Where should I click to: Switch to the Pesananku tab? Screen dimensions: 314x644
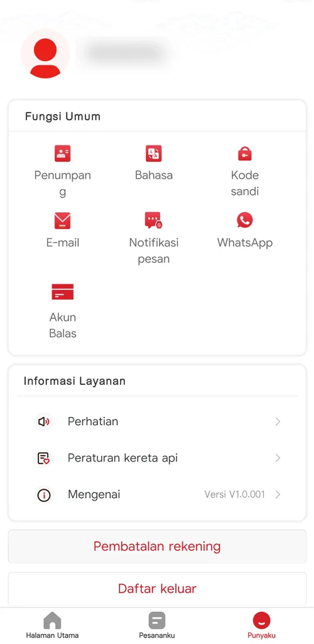pos(157,626)
